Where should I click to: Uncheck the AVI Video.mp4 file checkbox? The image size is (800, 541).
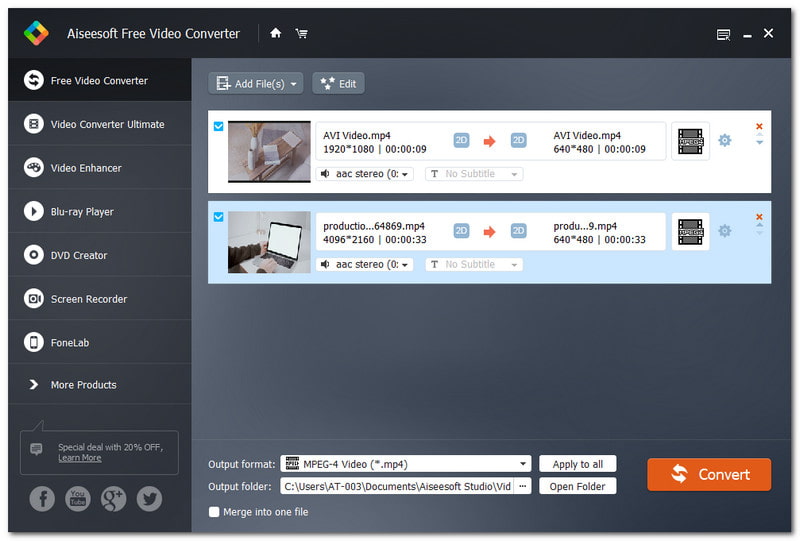tap(219, 126)
